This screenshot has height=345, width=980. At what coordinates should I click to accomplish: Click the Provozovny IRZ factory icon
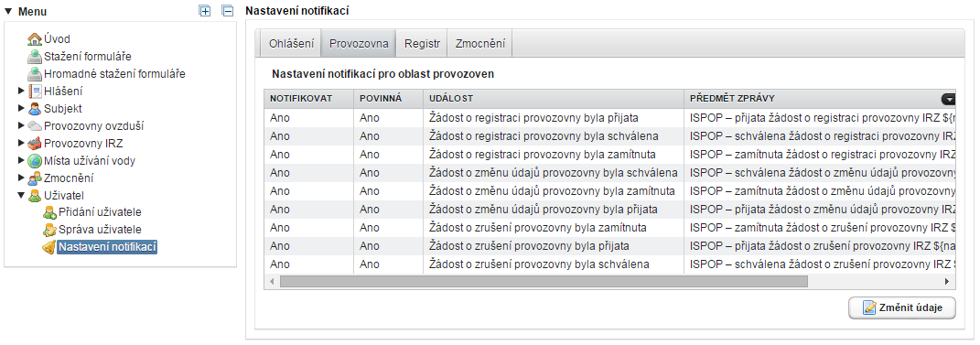click(35, 143)
